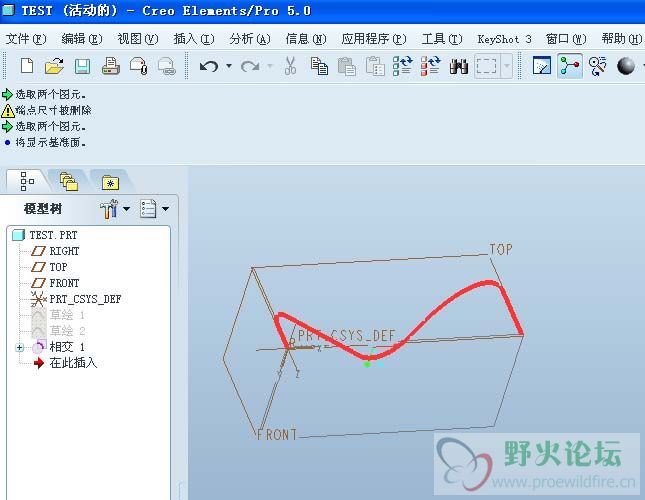Select the 相交 1 intersect feature
Viewport: 645px width, 500px height.
[58, 347]
